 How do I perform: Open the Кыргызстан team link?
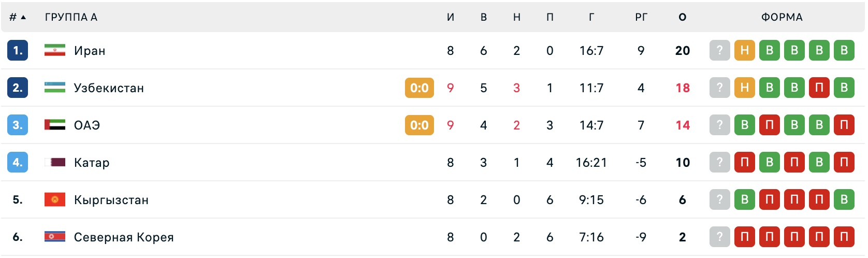coord(111,200)
